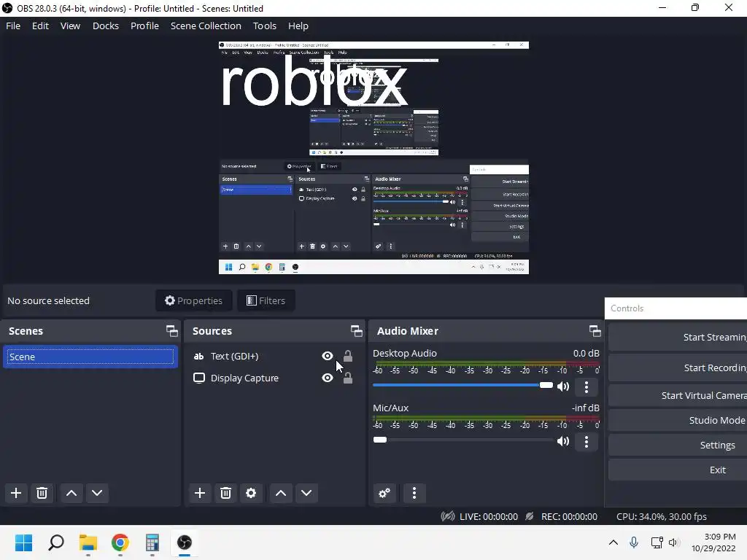Click the REC recording status icon

pyautogui.click(x=530, y=516)
